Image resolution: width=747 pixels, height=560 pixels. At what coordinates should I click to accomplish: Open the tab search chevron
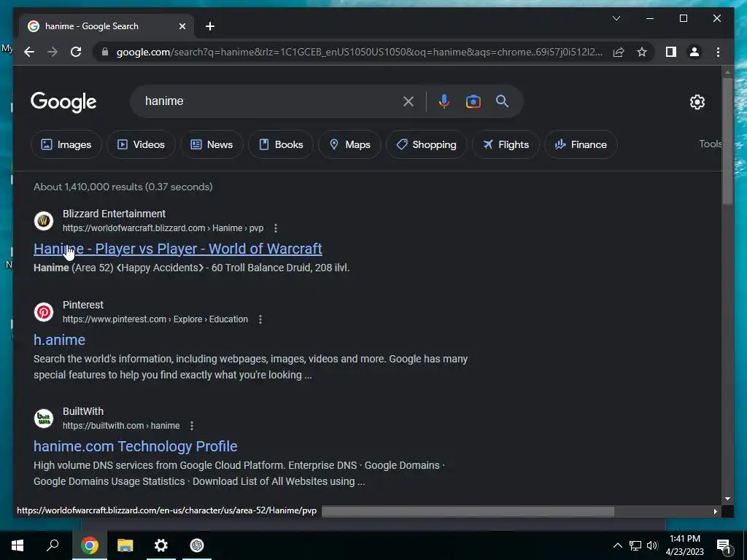pyautogui.click(x=616, y=18)
